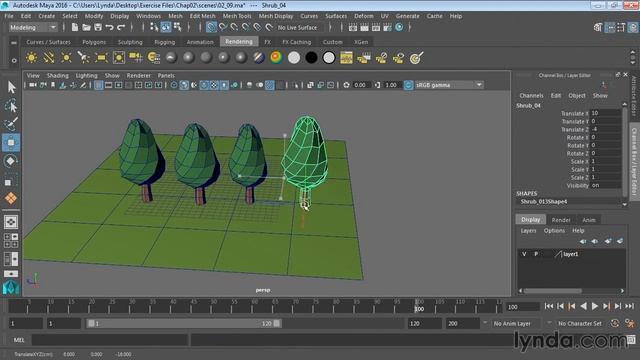Create a camera from the Rendering shelf
Screen dimensions: 640x360
136,58
